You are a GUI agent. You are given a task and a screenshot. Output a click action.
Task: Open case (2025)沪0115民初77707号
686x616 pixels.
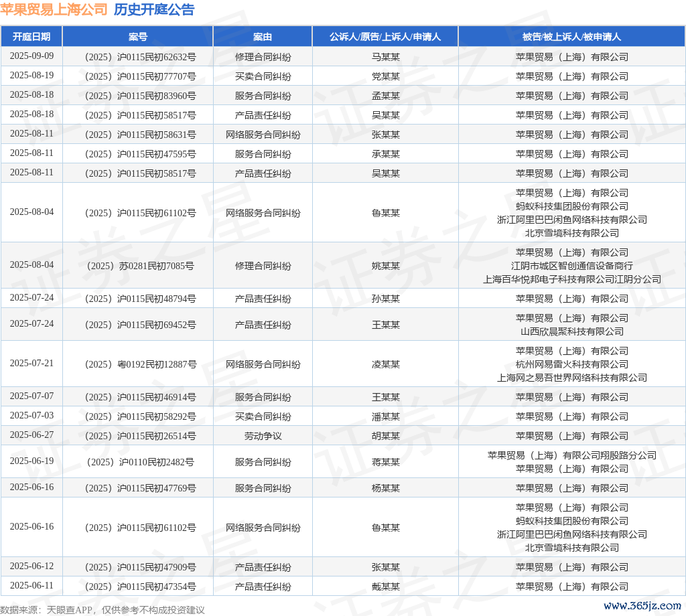[138, 76]
